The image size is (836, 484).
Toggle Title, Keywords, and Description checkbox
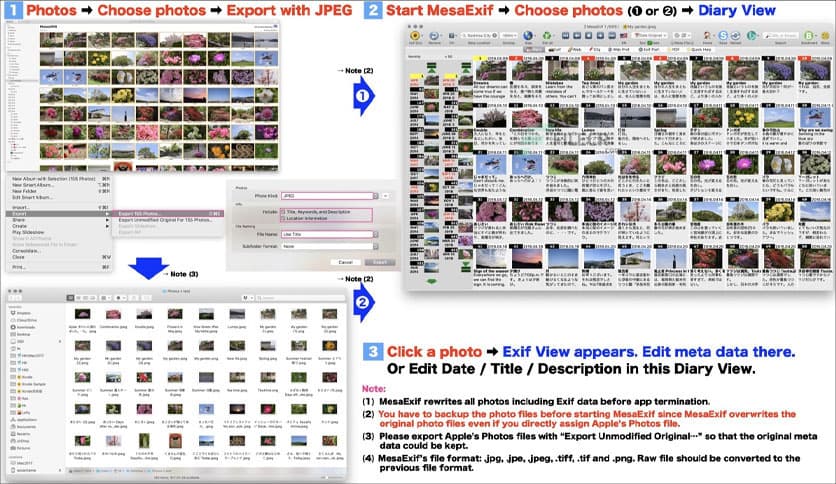(283, 212)
